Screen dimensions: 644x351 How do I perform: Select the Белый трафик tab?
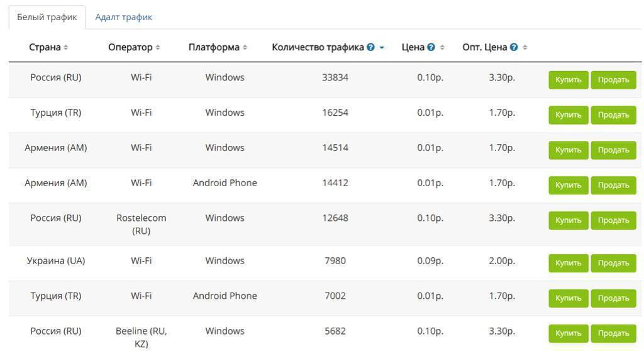(47, 17)
